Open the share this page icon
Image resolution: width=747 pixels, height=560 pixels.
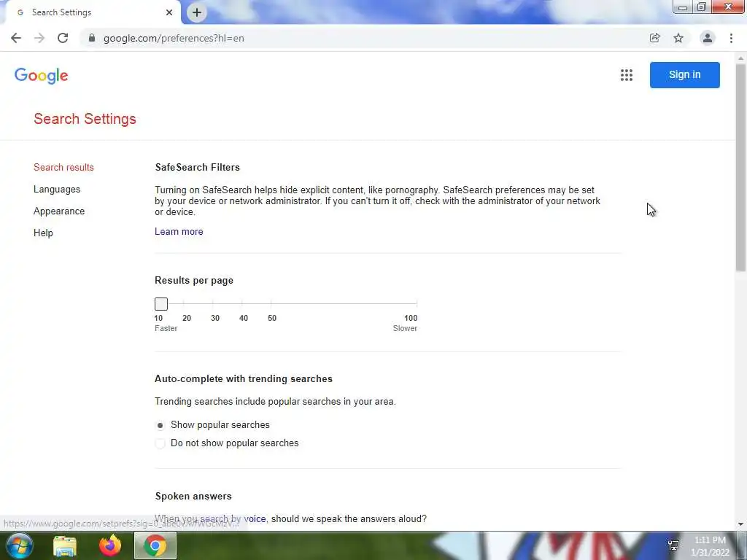[654, 38]
